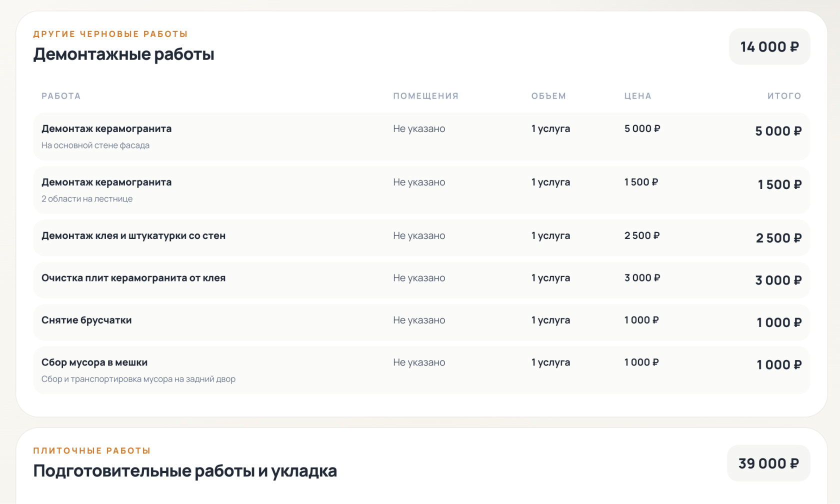Select row Демонтаж клея и штукатурки со стен

[421, 238]
